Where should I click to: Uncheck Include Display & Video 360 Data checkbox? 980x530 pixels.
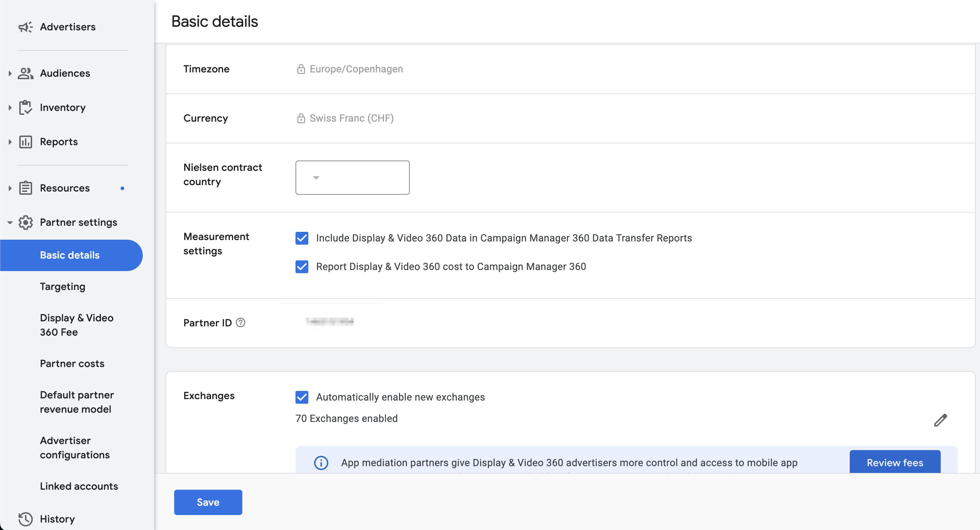[302, 238]
